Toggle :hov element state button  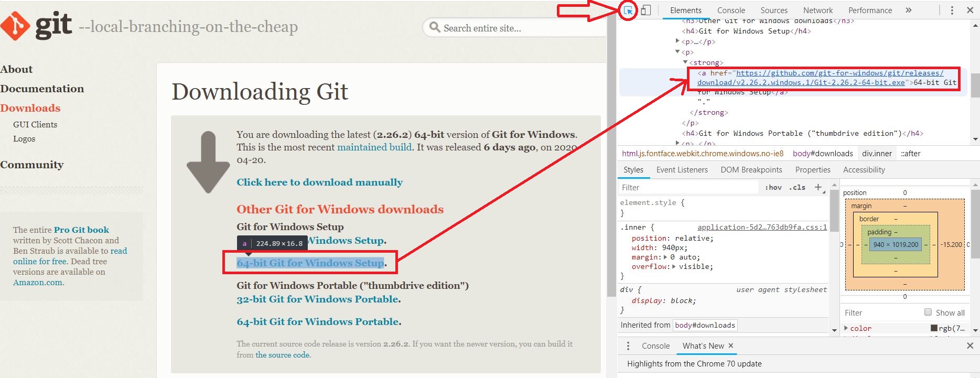[773, 187]
